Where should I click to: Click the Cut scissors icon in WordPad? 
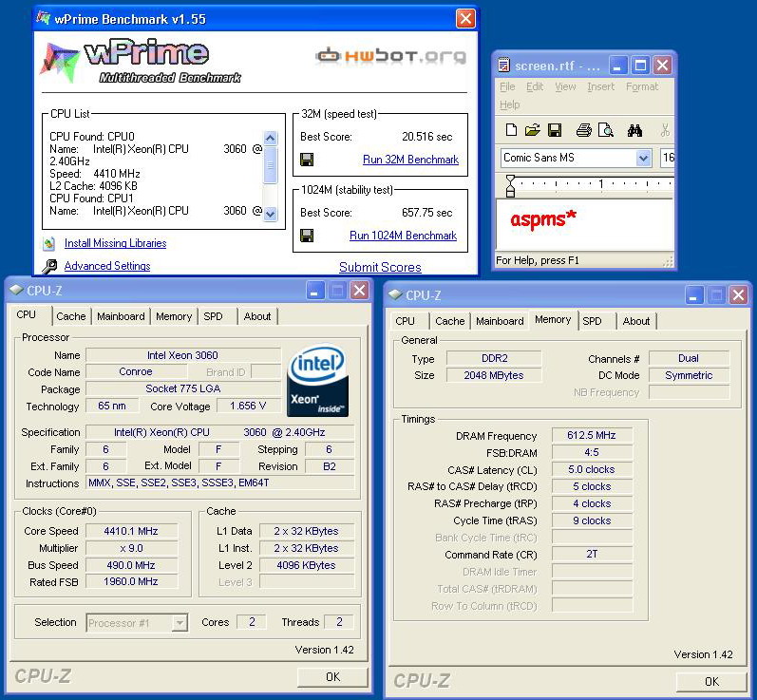pyautogui.click(x=665, y=130)
